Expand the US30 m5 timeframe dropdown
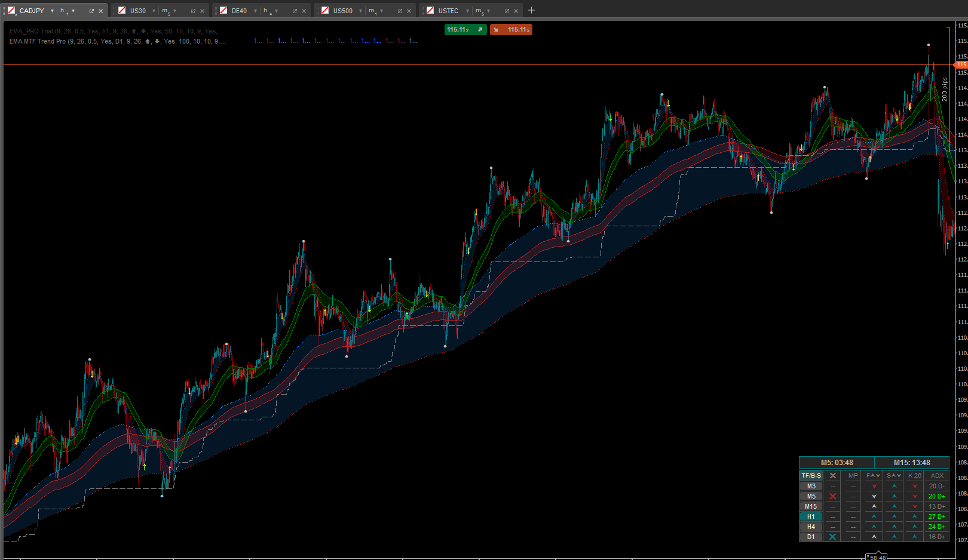Image resolution: width=968 pixels, height=560 pixels. tap(174, 11)
